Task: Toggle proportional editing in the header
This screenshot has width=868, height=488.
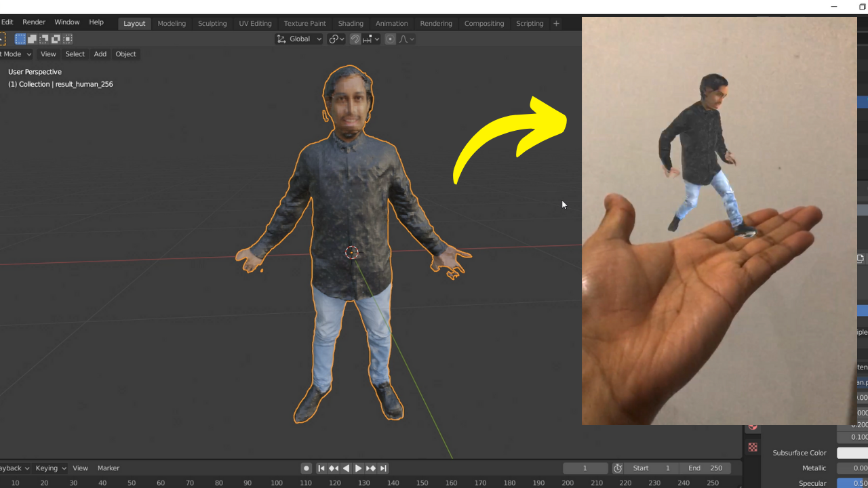Action: coord(390,39)
